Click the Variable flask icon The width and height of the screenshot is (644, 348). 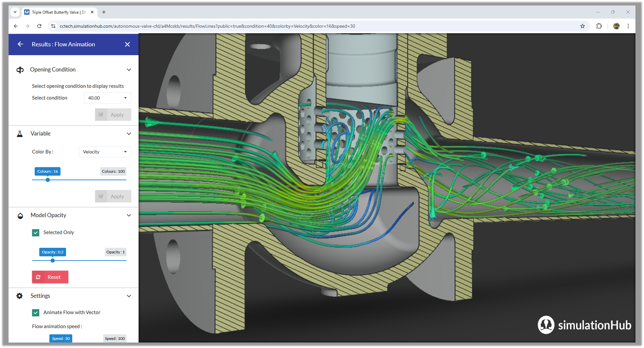coord(20,134)
